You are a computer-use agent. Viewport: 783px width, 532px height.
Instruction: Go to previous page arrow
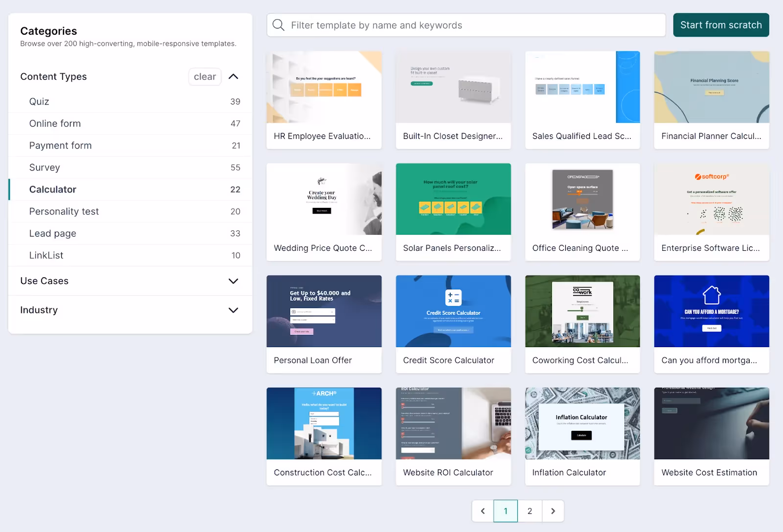tap(483, 511)
